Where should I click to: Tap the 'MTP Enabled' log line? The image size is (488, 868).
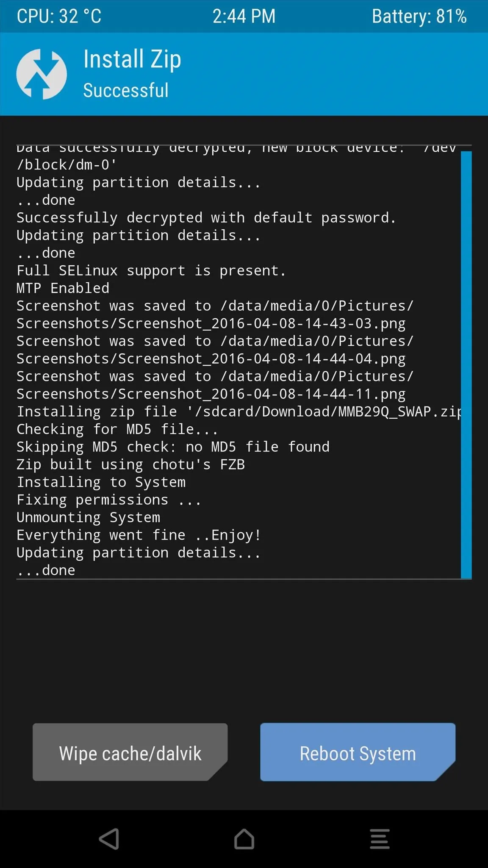pos(63,288)
